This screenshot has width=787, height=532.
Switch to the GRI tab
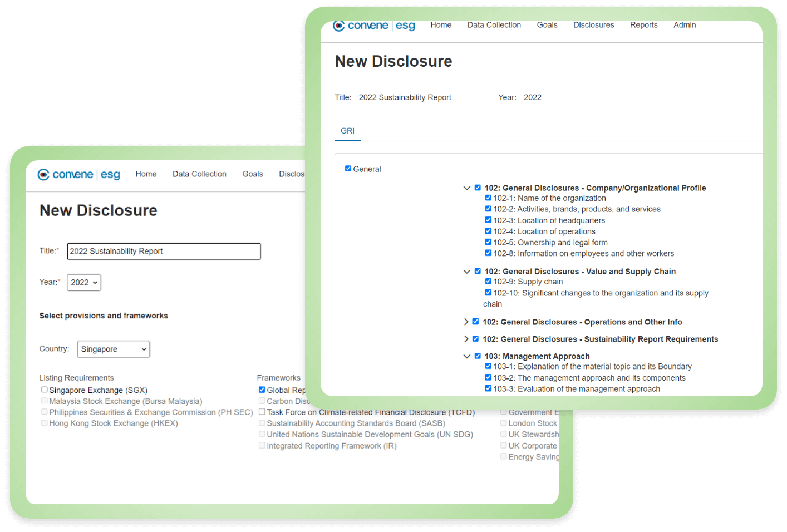point(347,131)
